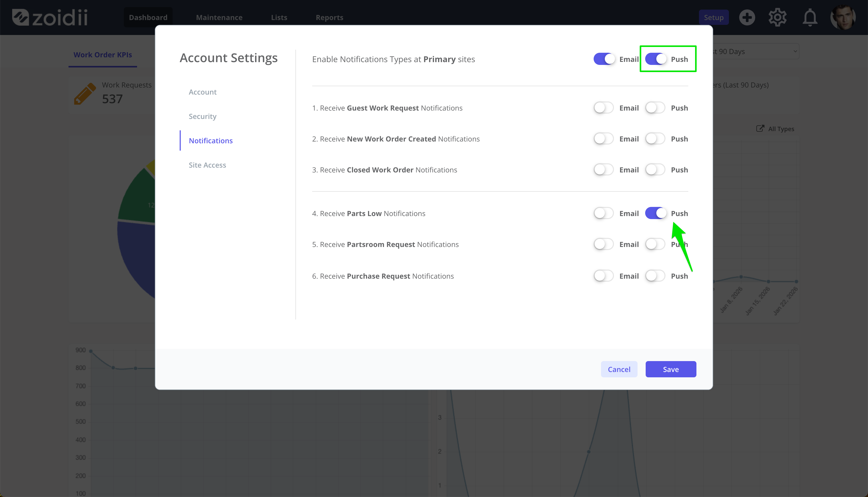
Task: Open the Dashboard menu
Action: (148, 17)
